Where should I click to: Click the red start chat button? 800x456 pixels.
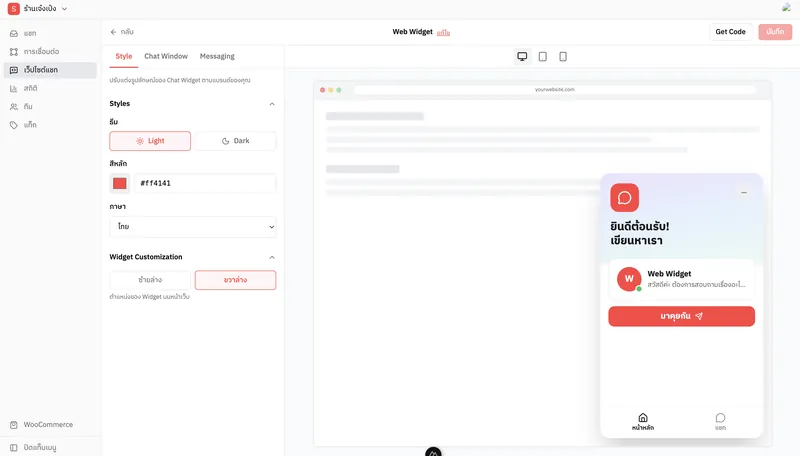coord(682,316)
